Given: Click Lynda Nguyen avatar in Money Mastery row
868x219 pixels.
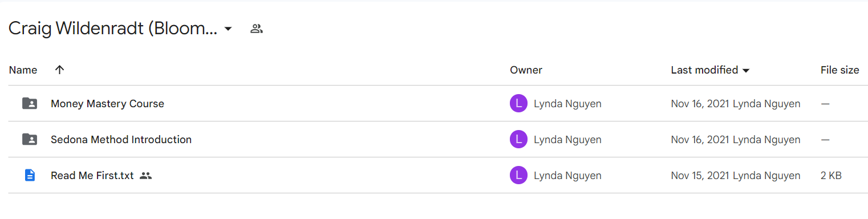Looking at the screenshot, I should pos(518,103).
